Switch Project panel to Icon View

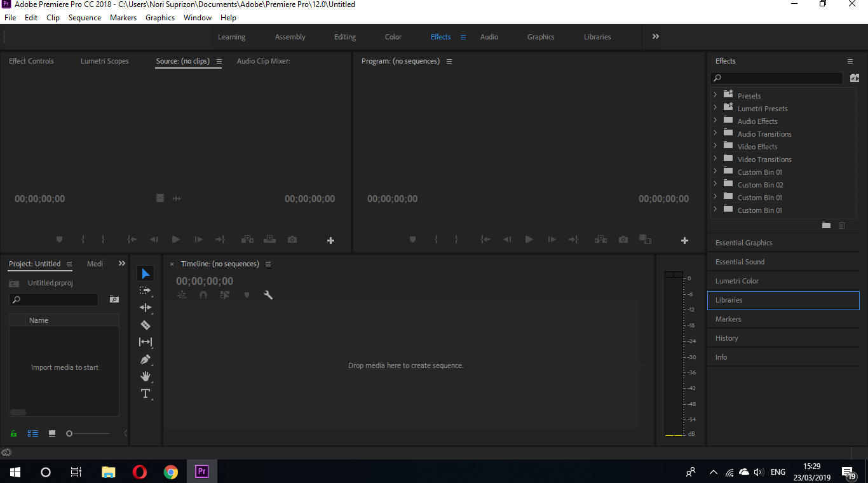52,433
